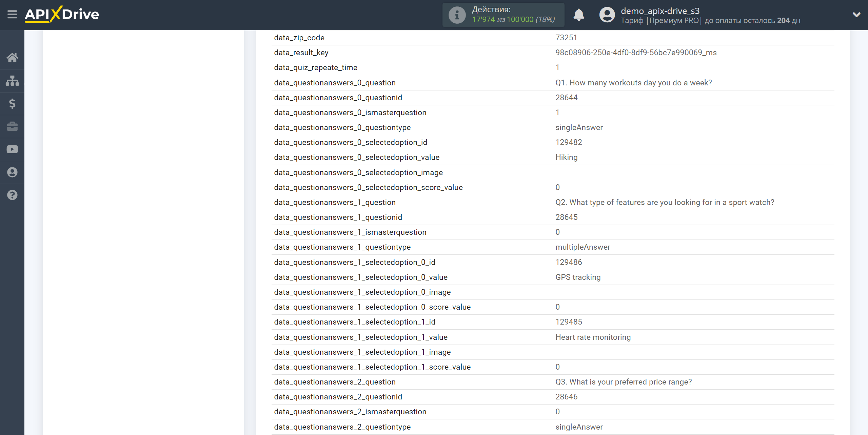
Task: Select the data_zip_code field name
Action: (299, 38)
